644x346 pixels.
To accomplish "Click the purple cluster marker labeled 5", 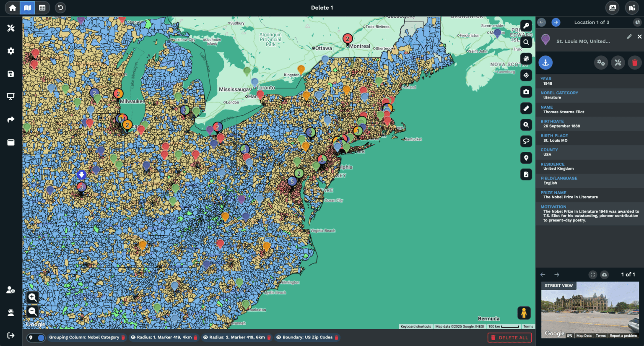I will [292, 182].
